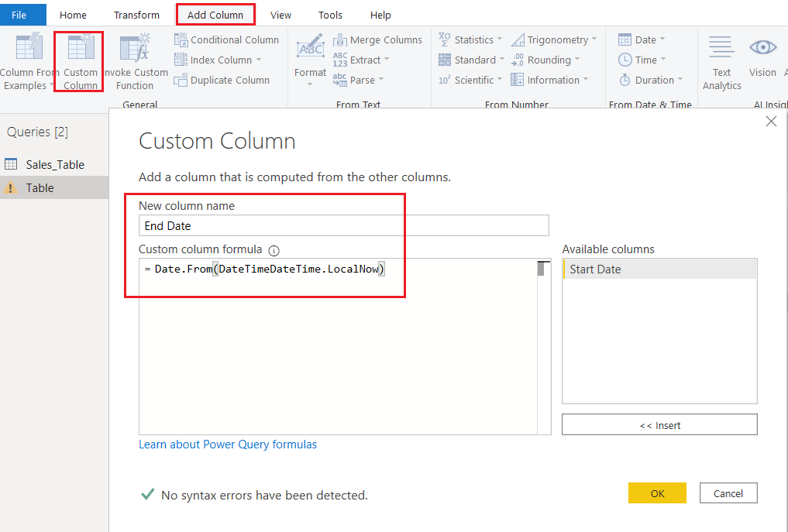Click the Column From Examples icon

tap(29, 61)
